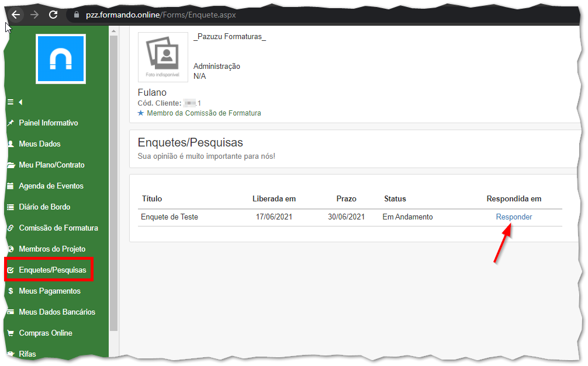Go back using the browser back arrow

16,15
